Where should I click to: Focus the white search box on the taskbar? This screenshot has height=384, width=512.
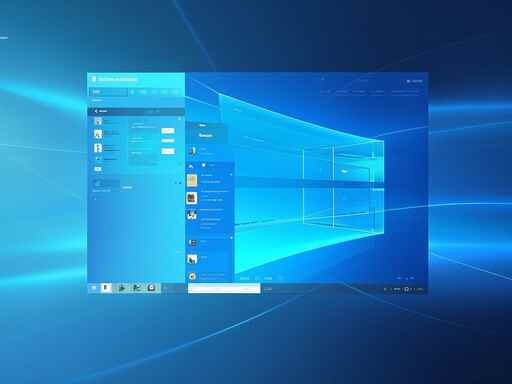(x=224, y=288)
